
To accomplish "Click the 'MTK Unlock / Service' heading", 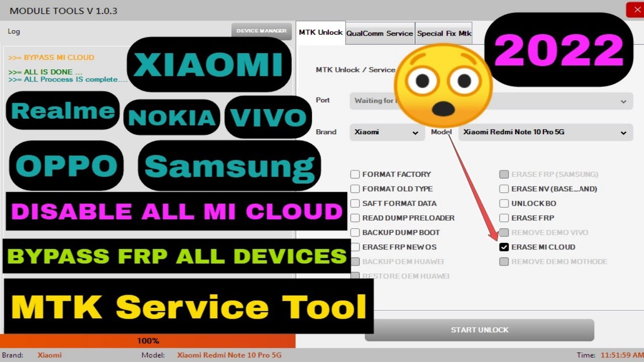I will [x=355, y=70].
